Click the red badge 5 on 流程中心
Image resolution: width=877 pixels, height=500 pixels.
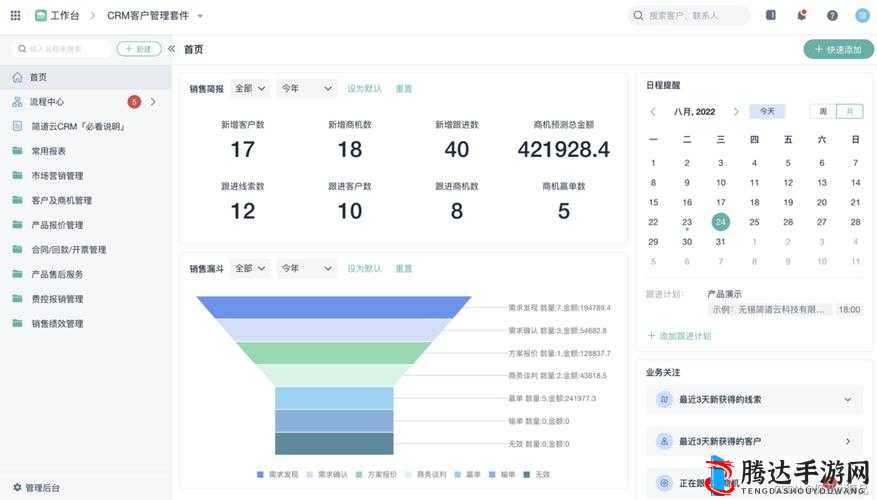coord(134,102)
